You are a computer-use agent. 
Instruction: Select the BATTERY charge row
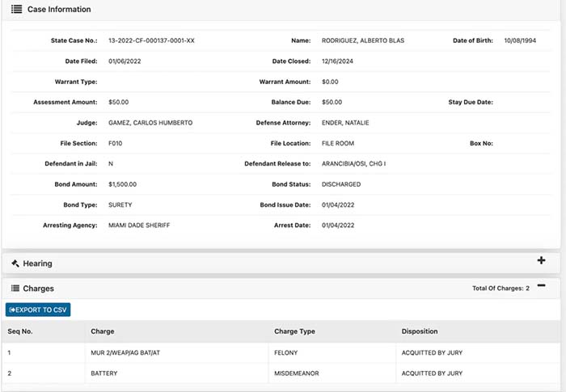(x=104, y=373)
